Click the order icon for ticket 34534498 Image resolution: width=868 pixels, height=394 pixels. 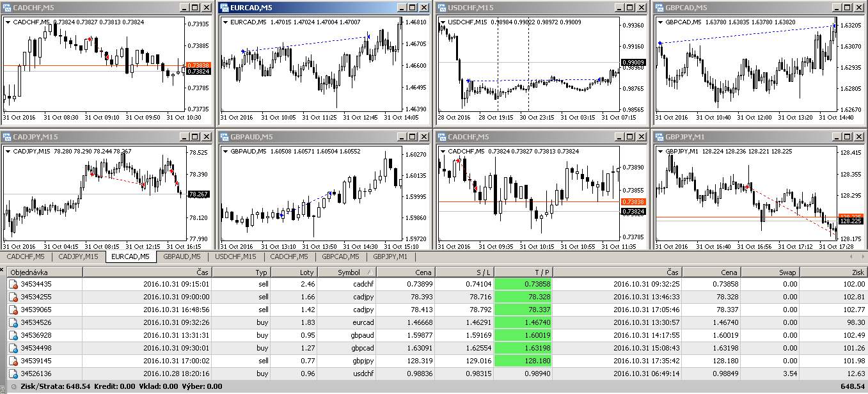pyautogui.click(x=13, y=348)
